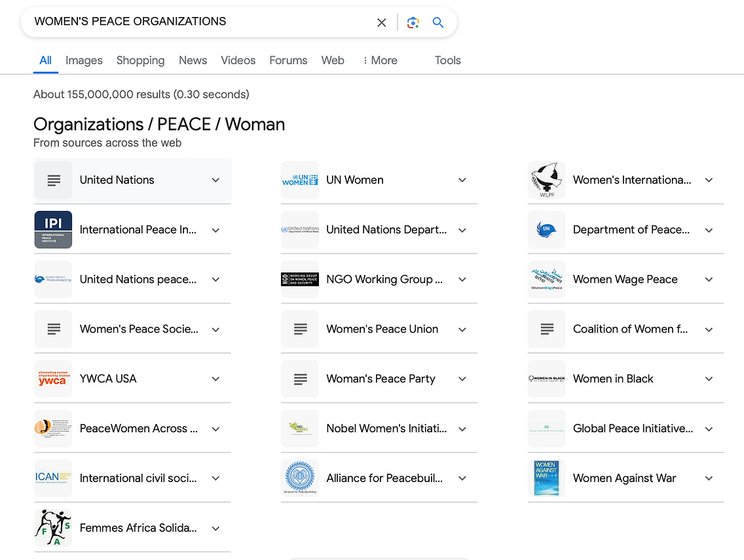Click the magnifying glass search icon
This screenshot has height=560, width=744.
438,22
